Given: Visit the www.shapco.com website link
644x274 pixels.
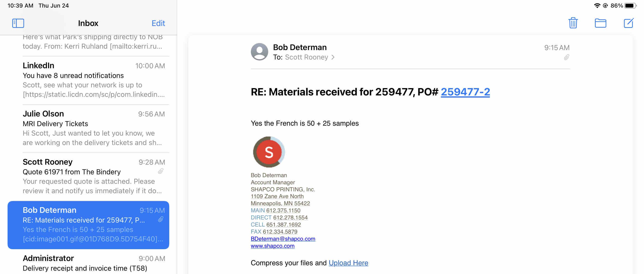Looking at the screenshot, I should [272, 246].
